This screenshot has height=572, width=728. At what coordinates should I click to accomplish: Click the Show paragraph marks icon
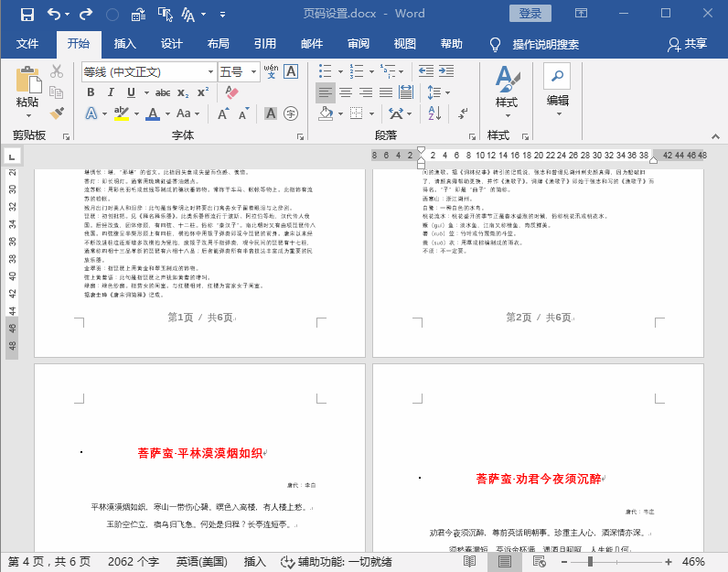point(463,113)
